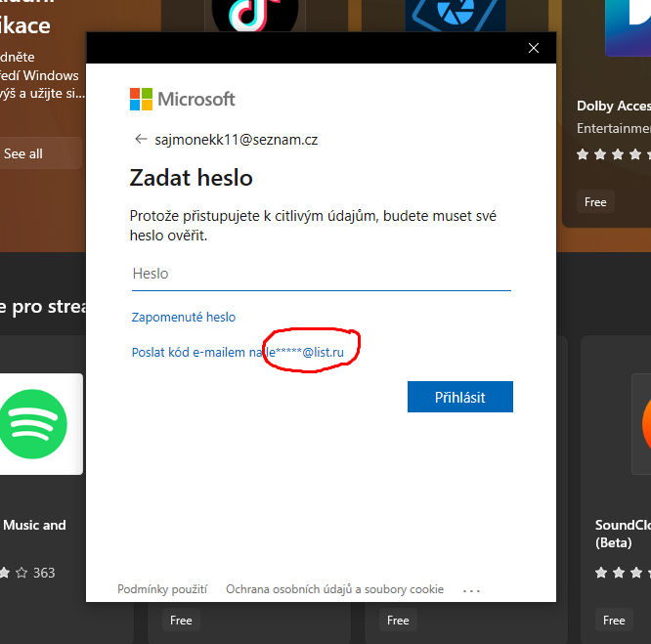Click the 363 ratings count under Spotify

(x=44, y=573)
